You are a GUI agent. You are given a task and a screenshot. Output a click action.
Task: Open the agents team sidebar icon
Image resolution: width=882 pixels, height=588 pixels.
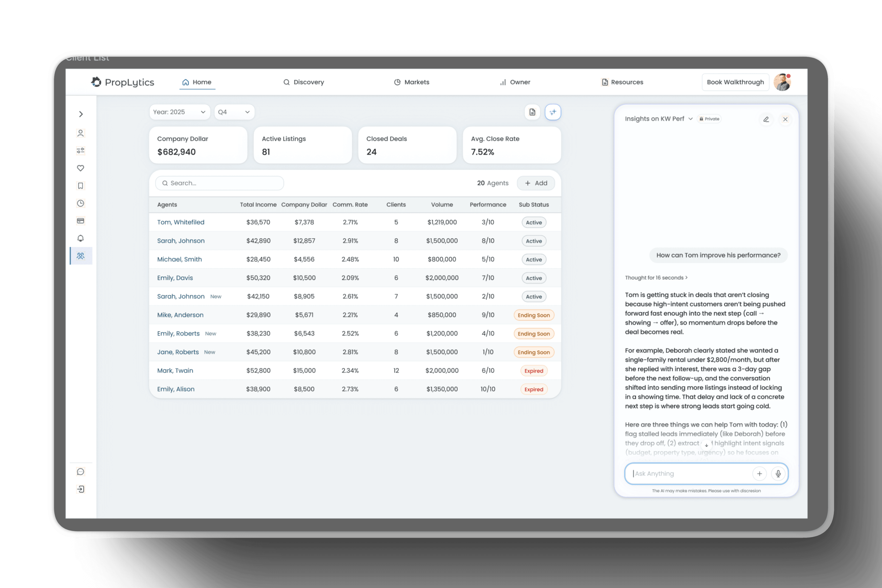pos(81,256)
